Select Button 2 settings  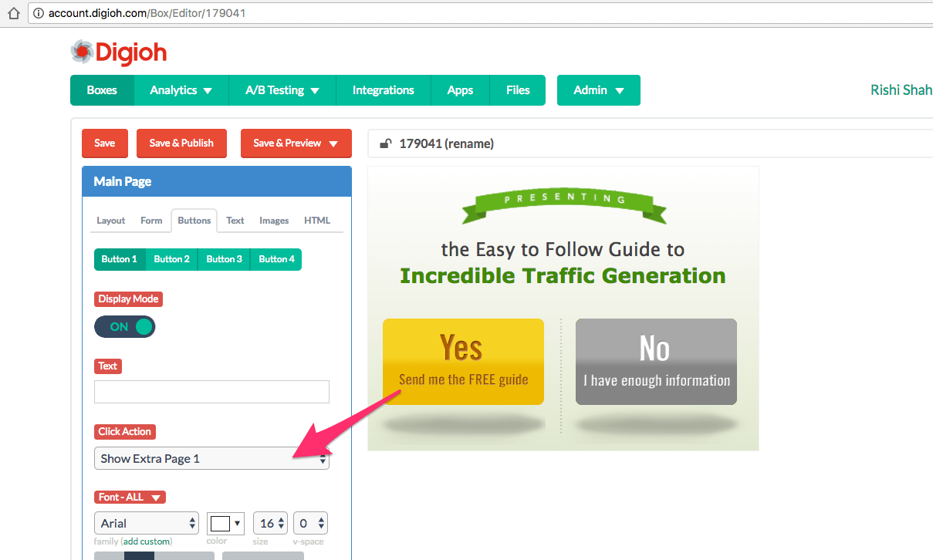point(172,259)
